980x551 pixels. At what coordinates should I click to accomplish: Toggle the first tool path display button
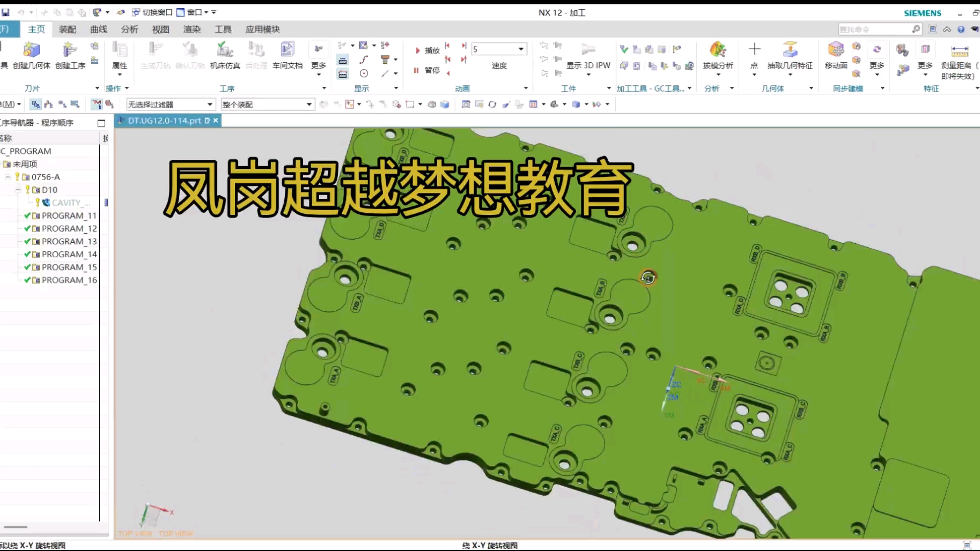pos(343,61)
